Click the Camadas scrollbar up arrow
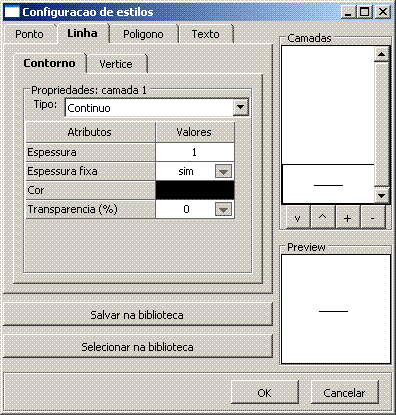Screen dimensions: 396x415 coord(382,54)
